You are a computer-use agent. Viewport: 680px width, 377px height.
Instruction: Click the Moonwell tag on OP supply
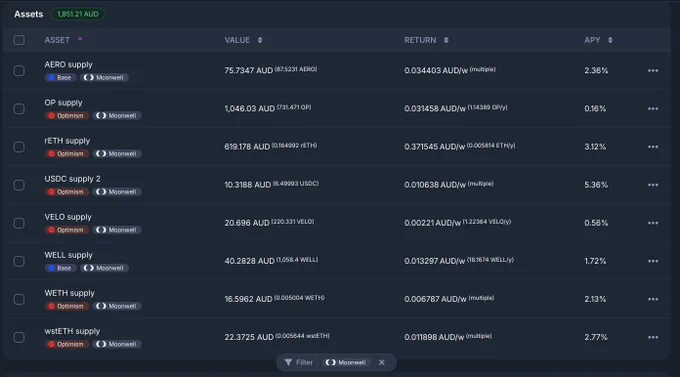point(117,116)
